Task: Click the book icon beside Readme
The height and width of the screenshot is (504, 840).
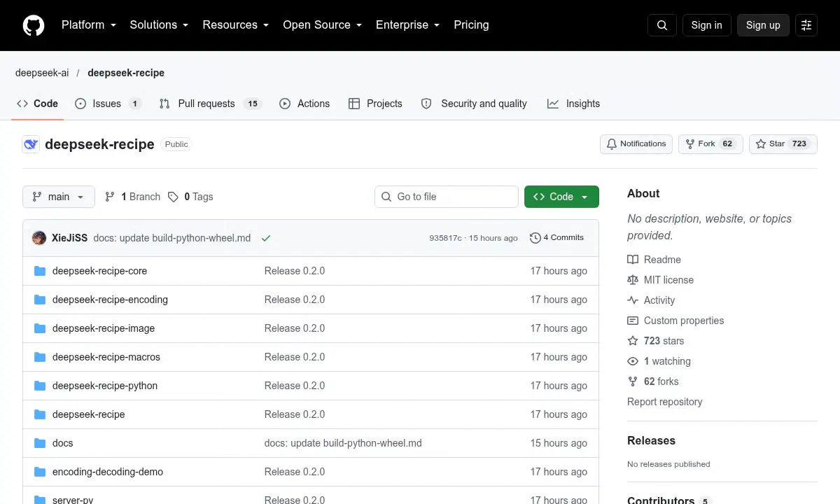Action: pos(633,260)
